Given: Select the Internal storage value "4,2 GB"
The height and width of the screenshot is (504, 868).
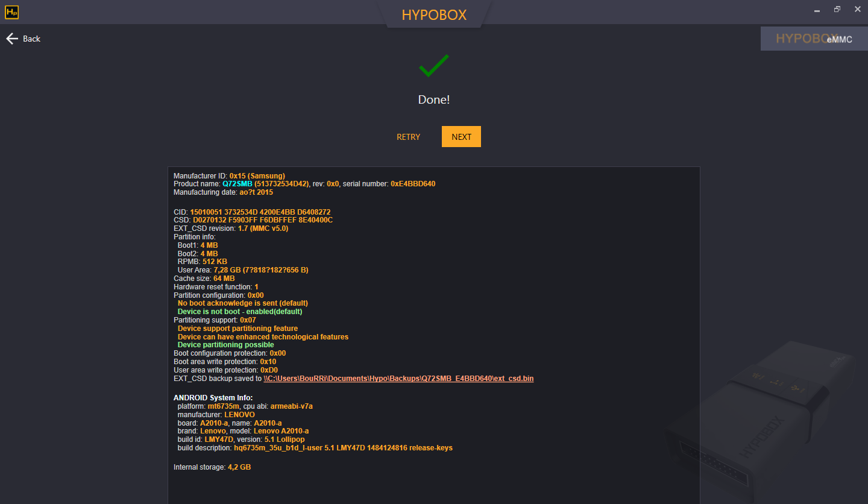Looking at the screenshot, I should point(239,467).
